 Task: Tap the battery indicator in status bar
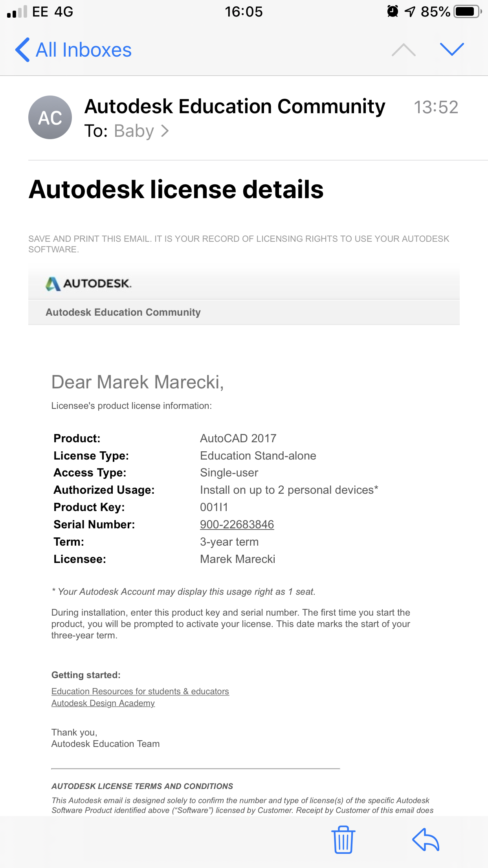[467, 12]
